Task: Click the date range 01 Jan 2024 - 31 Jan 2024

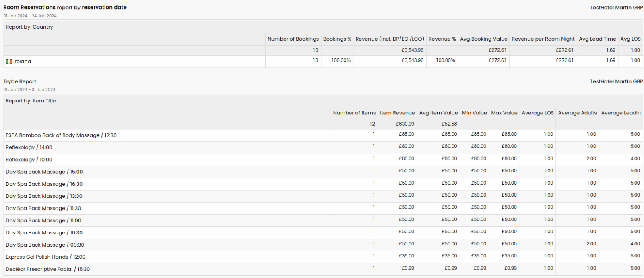Action: pos(29,90)
